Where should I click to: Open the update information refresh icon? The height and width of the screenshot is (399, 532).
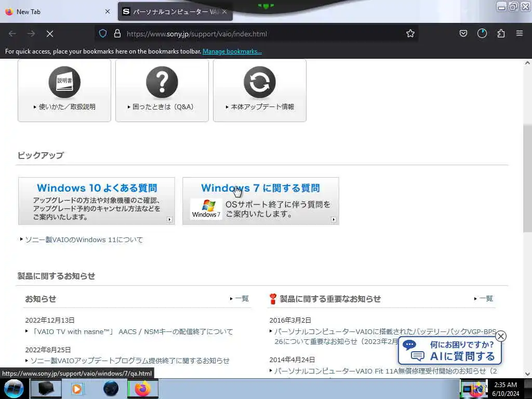coord(260,82)
